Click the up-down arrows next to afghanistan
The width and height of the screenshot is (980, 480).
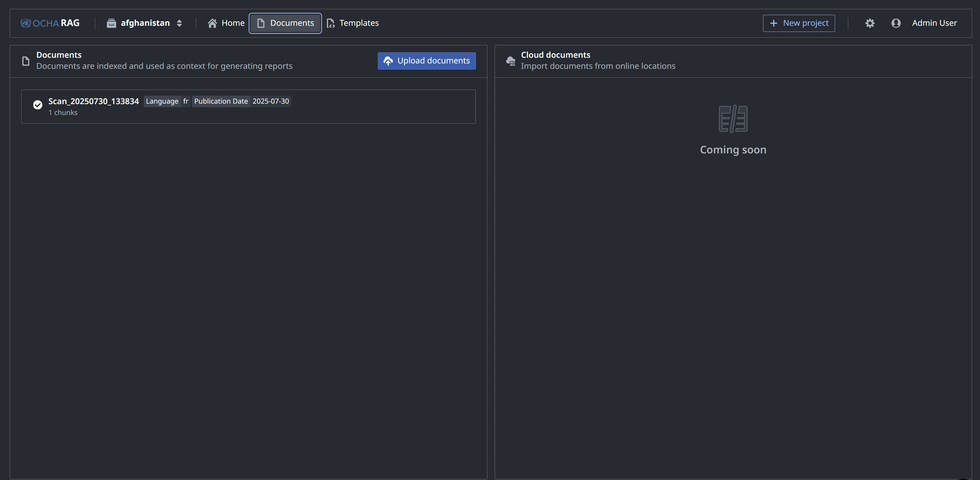coord(179,23)
